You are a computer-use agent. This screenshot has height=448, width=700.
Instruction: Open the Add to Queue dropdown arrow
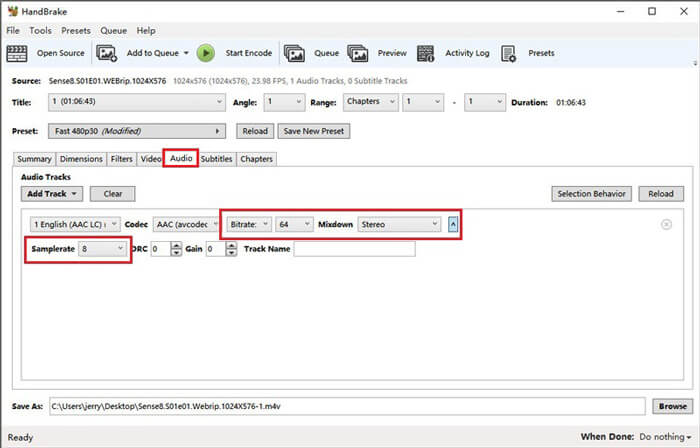click(x=186, y=53)
